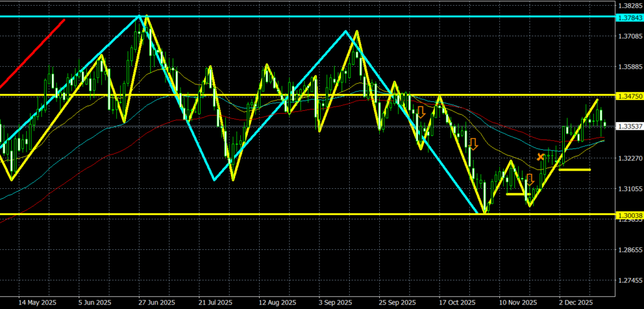Screen dimensions: 644x309
Task: Select the yellow 1.30038 price label
Action: (630, 215)
